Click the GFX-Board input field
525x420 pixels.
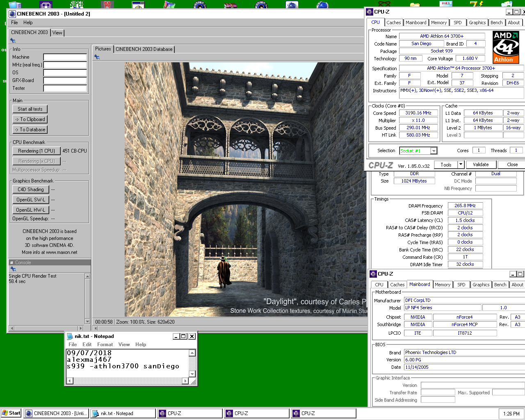coord(65,80)
